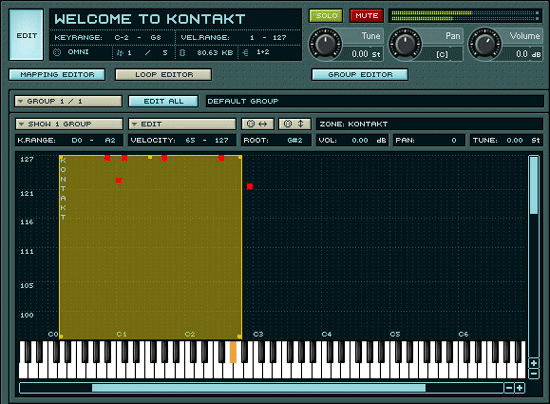Click the C3 label above the keyboard
The image size is (550, 404).
tap(258, 334)
